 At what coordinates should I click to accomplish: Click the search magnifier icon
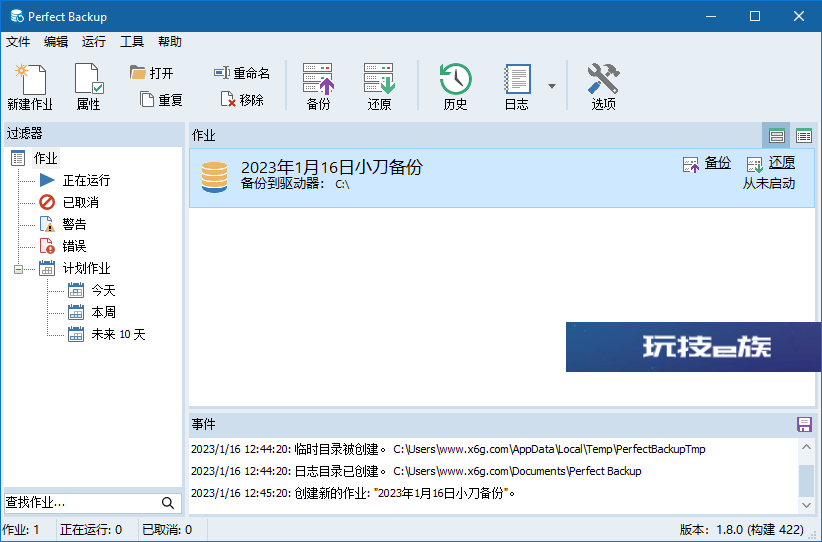tap(168, 503)
